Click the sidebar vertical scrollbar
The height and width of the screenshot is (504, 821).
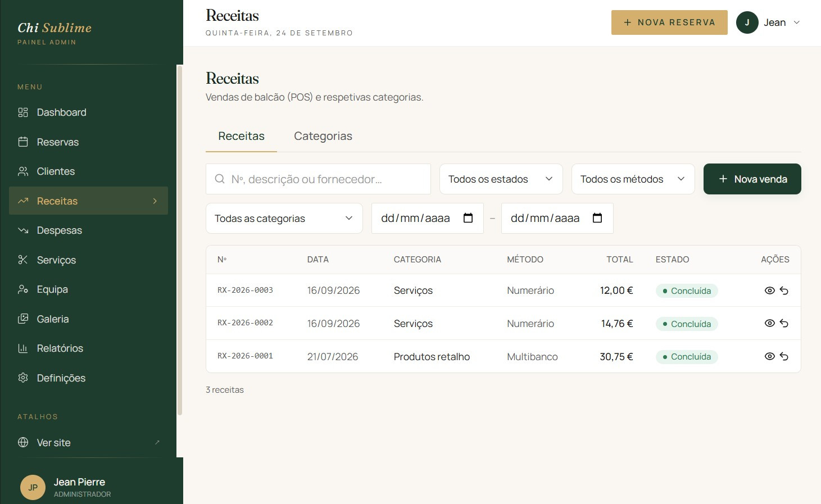(180, 240)
